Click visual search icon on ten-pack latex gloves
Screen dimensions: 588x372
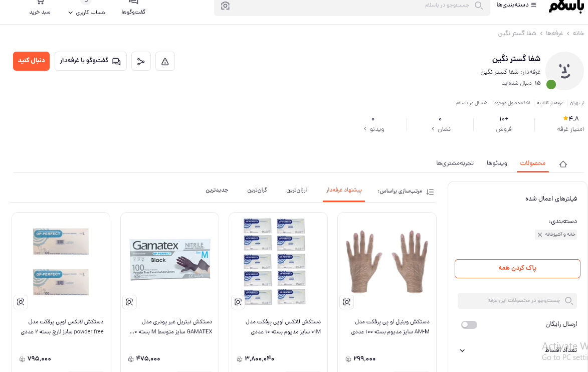click(x=238, y=302)
